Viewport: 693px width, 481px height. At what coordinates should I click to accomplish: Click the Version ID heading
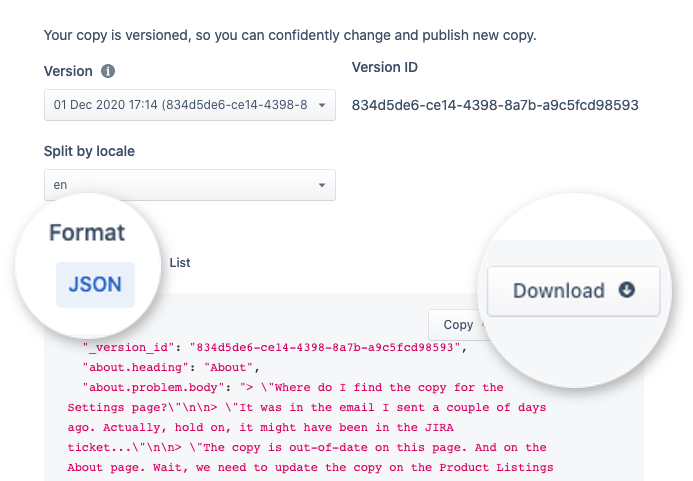click(385, 68)
